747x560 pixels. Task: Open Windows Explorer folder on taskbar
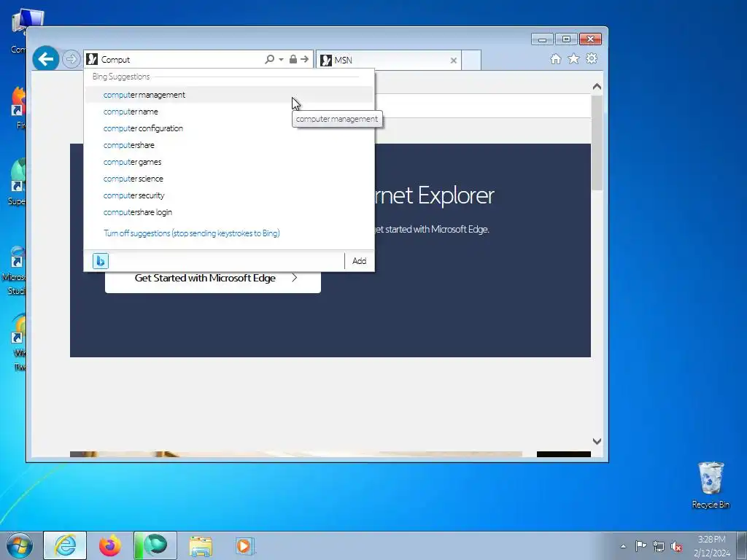point(201,545)
